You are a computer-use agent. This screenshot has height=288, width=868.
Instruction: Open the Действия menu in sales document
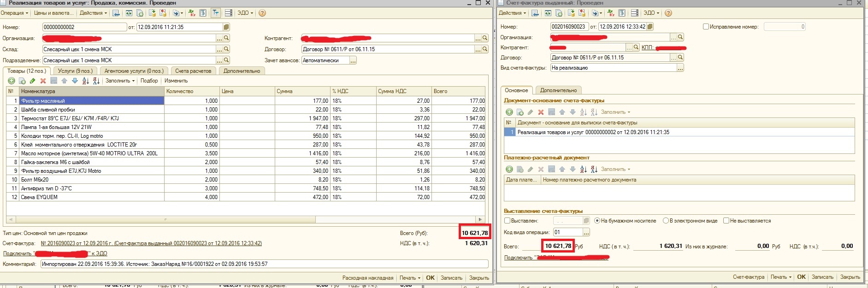point(93,13)
